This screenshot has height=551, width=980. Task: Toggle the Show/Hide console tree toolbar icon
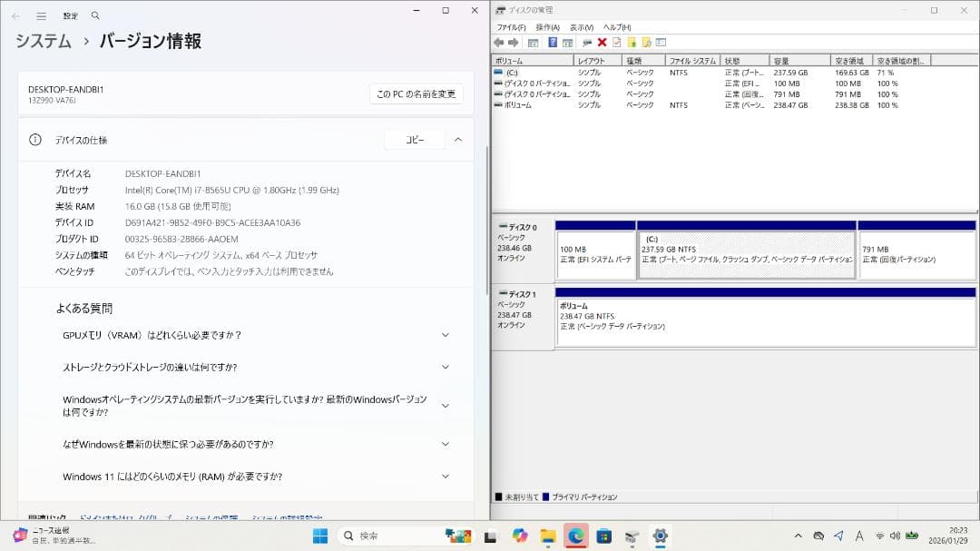coord(534,42)
